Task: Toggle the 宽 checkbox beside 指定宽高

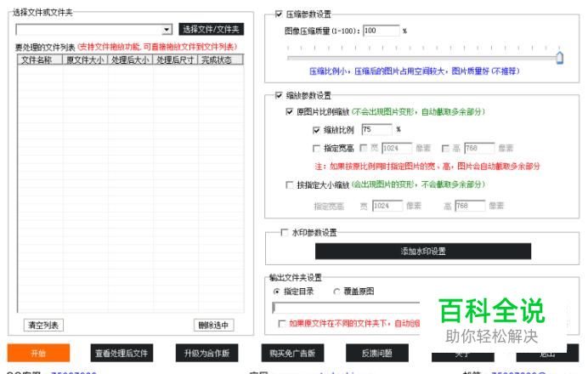Action: coord(363,148)
